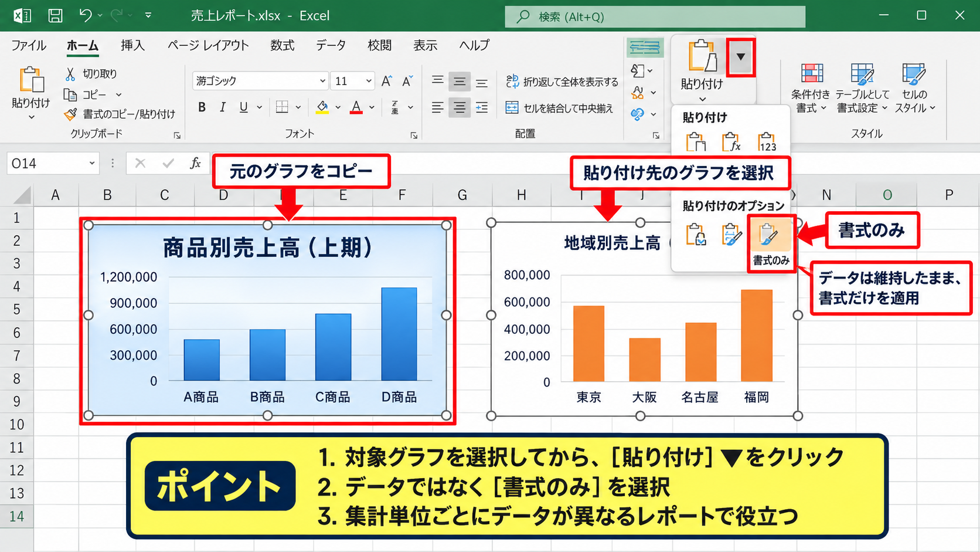Expand the Name Box O14 dropdown
The width and height of the screenshot is (980, 552).
click(x=92, y=163)
